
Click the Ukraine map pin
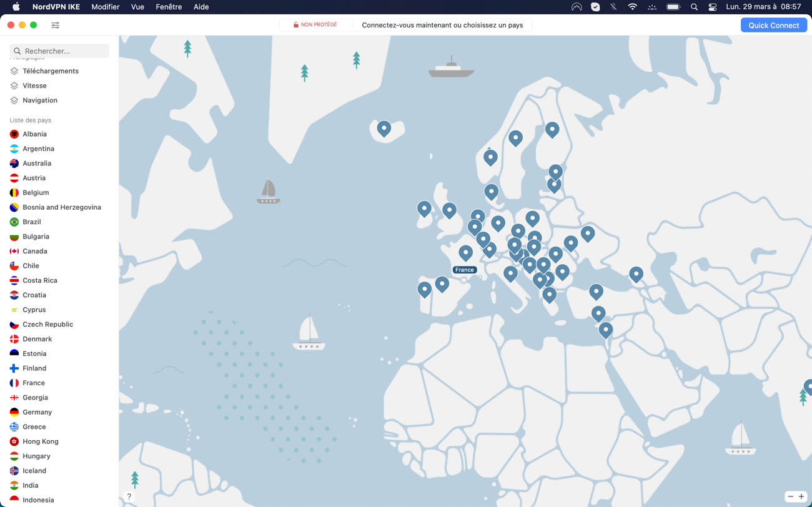[x=587, y=234]
